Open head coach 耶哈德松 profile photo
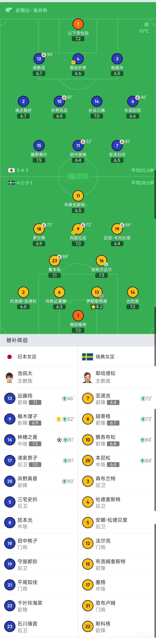The image size is (156, 644). [x=88, y=377]
